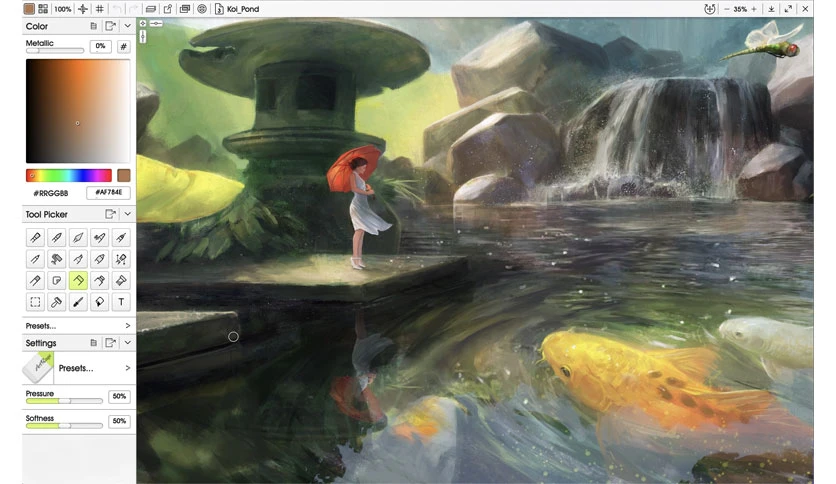Open the four-squares panel layout icon
Viewport: 836px width, 484px height.
[x=43, y=9]
